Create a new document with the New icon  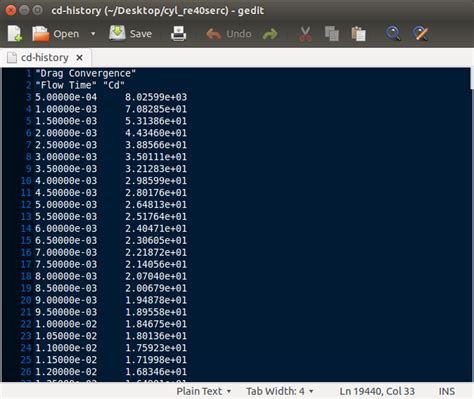[x=15, y=34]
